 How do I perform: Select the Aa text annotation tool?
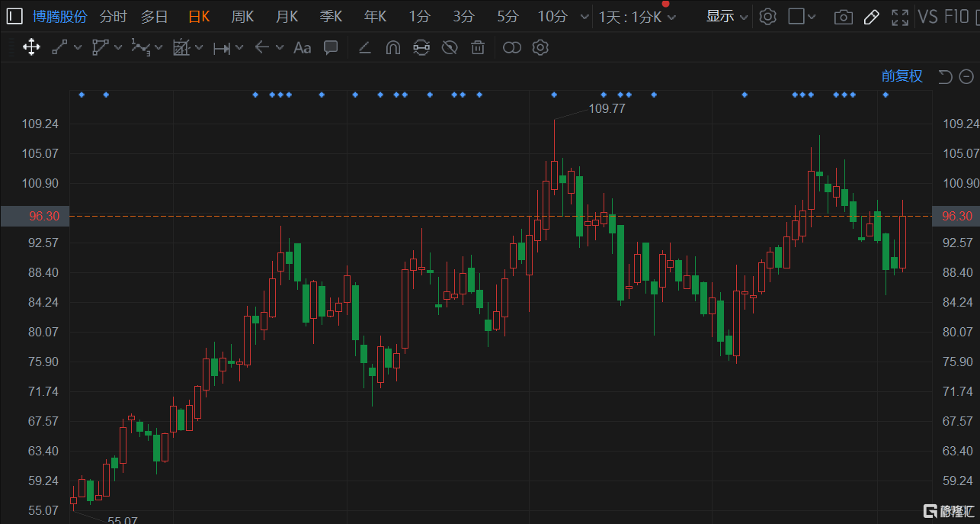[303, 48]
